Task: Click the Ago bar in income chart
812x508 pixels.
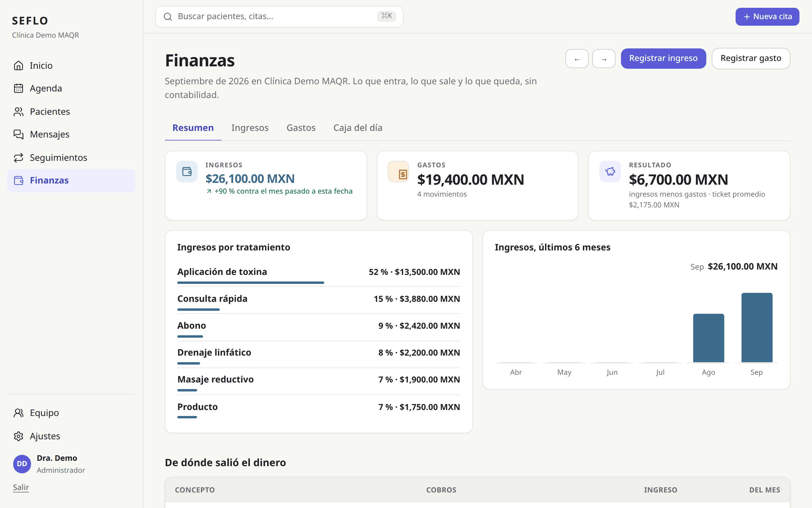Action: tap(708, 338)
